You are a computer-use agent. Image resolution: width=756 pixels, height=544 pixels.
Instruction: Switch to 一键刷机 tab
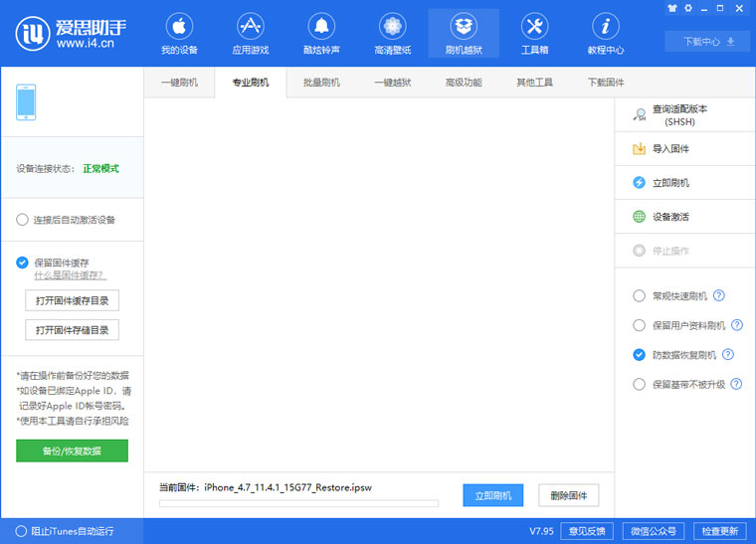[x=179, y=83]
